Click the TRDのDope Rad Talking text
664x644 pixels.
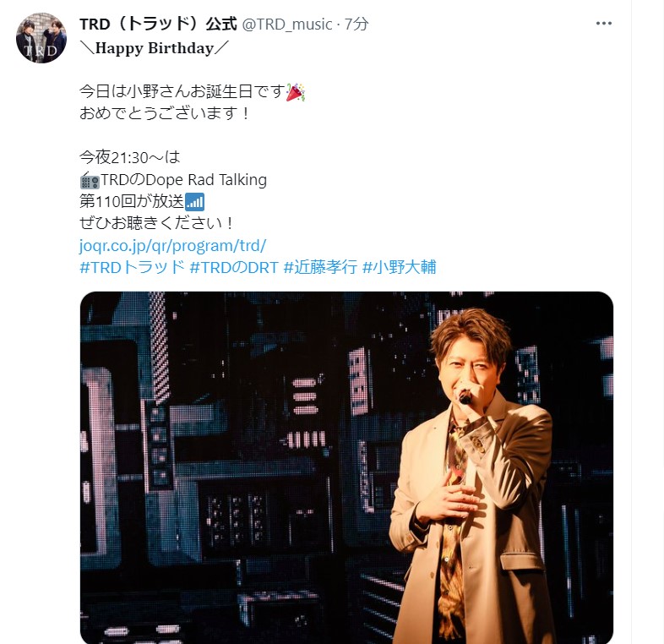pos(184,180)
